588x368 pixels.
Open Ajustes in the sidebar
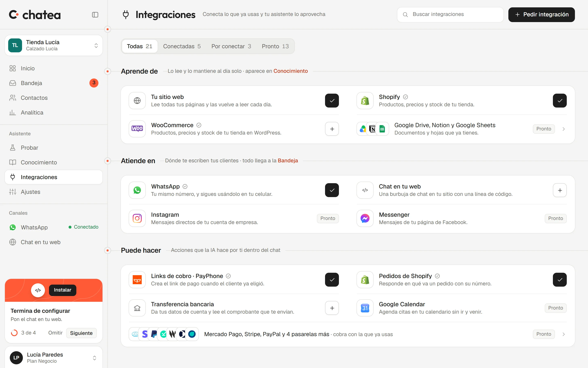pyautogui.click(x=54, y=192)
